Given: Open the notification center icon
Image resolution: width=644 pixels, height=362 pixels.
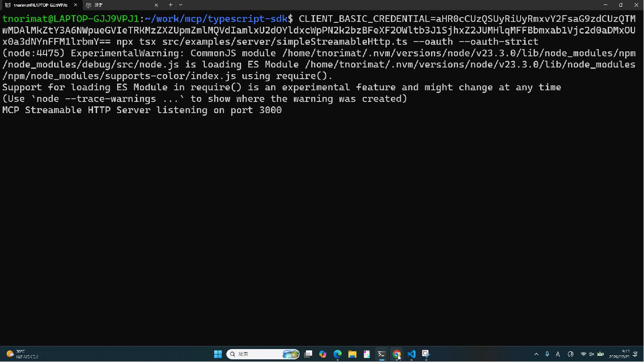Looking at the screenshot, I should [x=636, y=354].
